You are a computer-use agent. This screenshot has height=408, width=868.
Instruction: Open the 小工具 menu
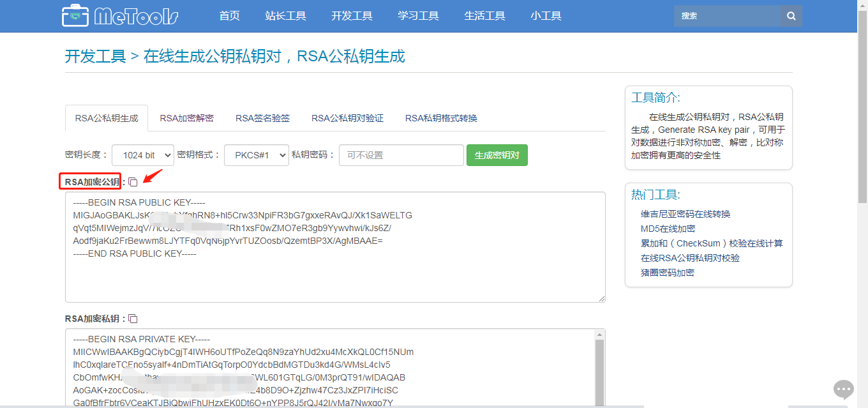click(x=546, y=16)
